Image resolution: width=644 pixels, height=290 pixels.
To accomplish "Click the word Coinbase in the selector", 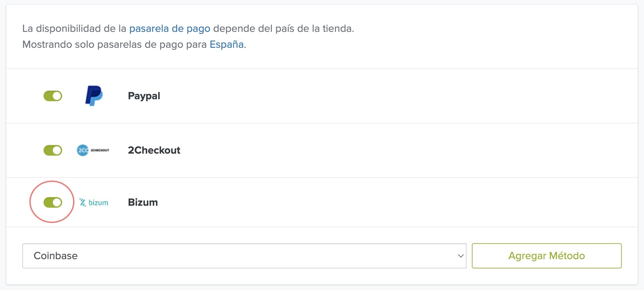I will coord(55,256).
